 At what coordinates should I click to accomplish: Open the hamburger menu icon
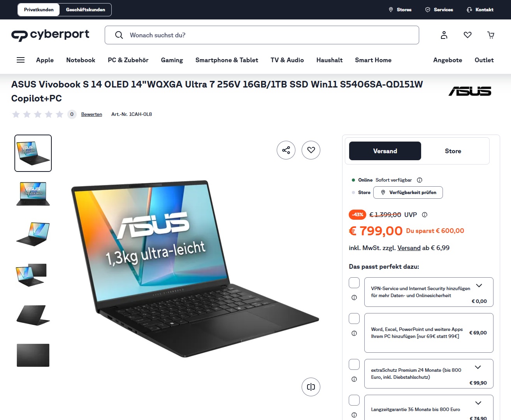21,60
